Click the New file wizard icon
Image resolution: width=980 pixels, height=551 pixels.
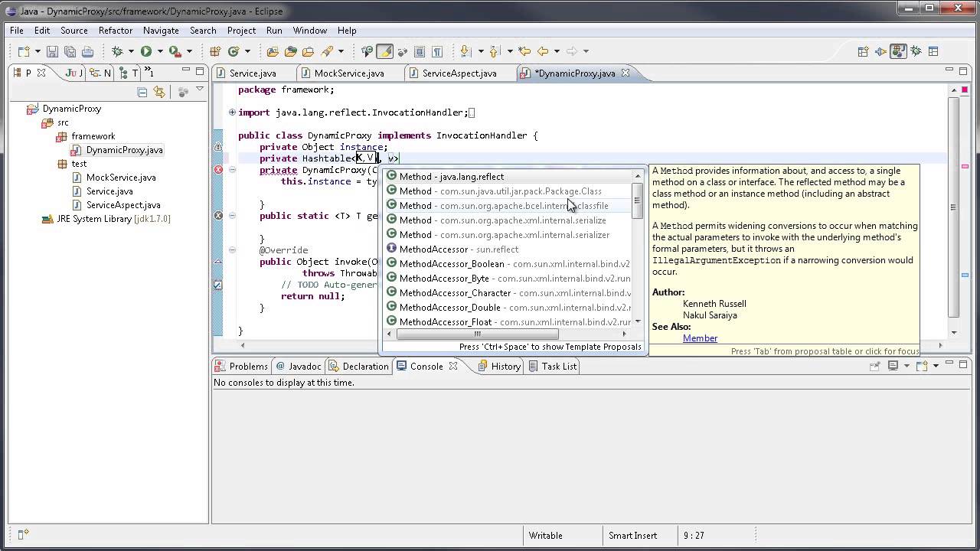pyautogui.click(x=23, y=51)
